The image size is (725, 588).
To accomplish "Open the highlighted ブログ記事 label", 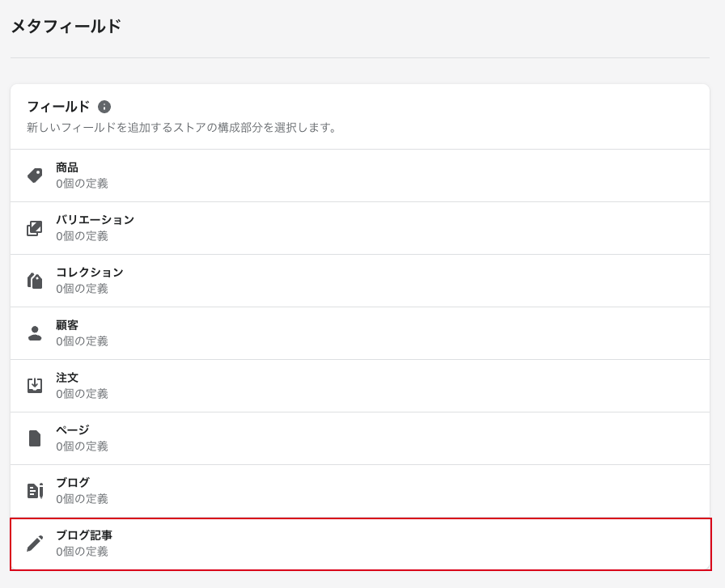I will pos(83,535).
